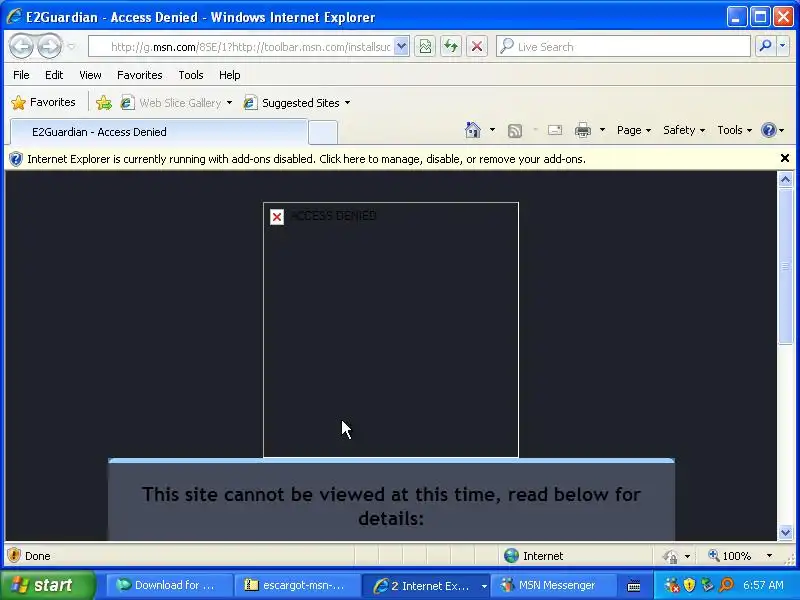Expand the Web Slice Gallery dropdown arrow
The width and height of the screenshot is (800, 600).
pos(229,103)
